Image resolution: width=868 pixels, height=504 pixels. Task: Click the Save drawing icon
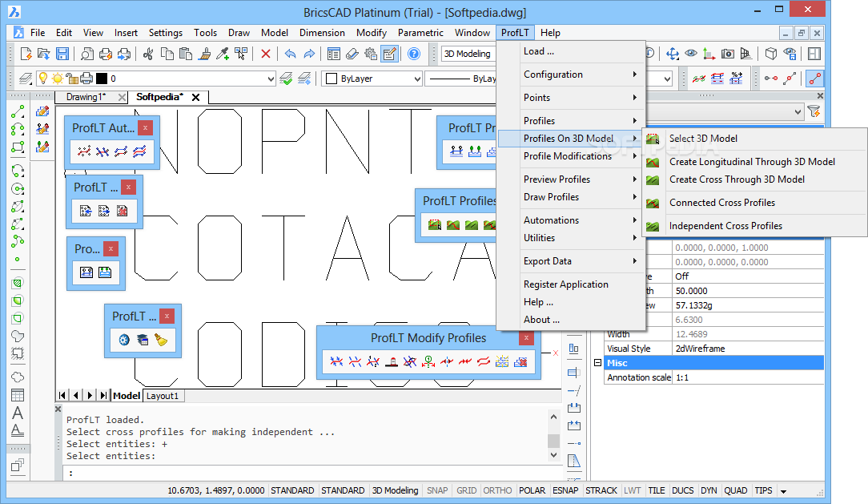62,54
